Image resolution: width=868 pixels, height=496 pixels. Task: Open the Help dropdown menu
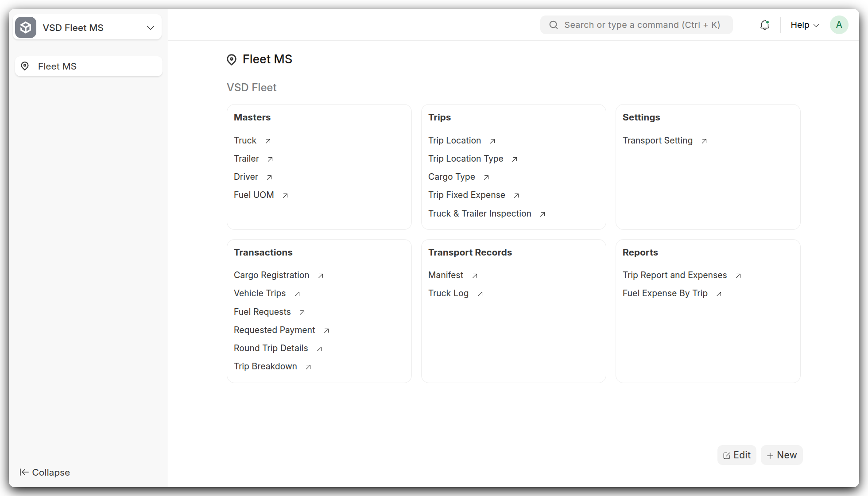point(805,25)
